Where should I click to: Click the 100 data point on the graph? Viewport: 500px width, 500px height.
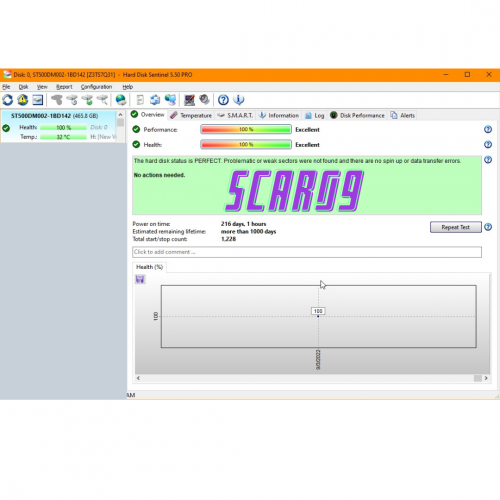pyautogui.click(x=318, y=316)
